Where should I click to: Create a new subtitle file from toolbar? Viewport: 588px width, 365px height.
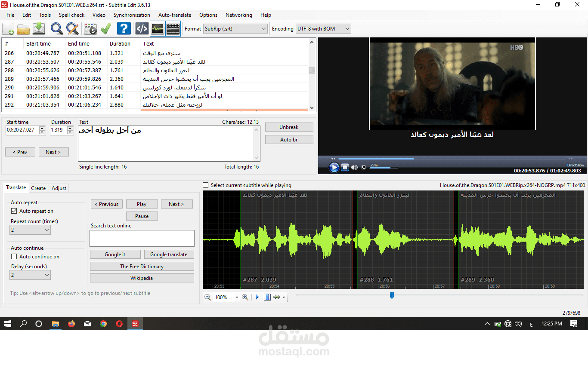8,29
